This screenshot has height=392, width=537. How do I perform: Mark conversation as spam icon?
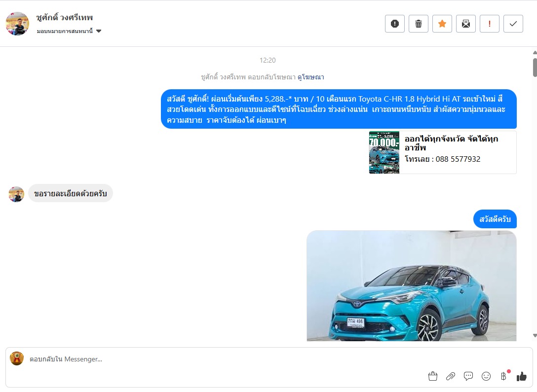tap(394, 24)
